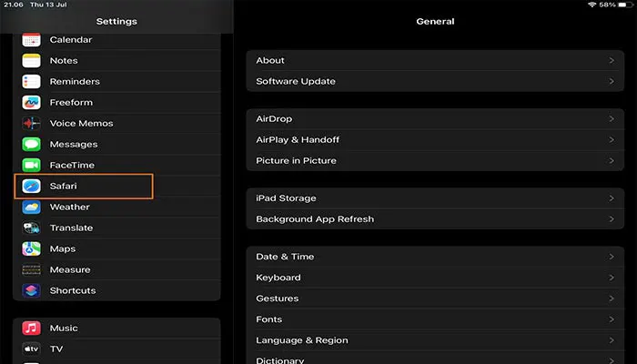The width and height of the screenshot is (637, 364).
Task: Tap the Calendar app icon
Action: coord(32,40)
